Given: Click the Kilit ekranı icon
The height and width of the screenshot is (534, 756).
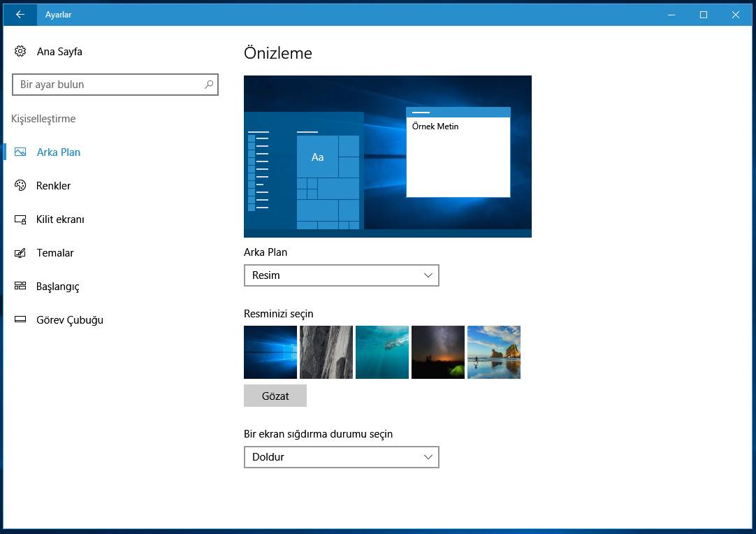Looking at the screenshot, I should (20, 219).
